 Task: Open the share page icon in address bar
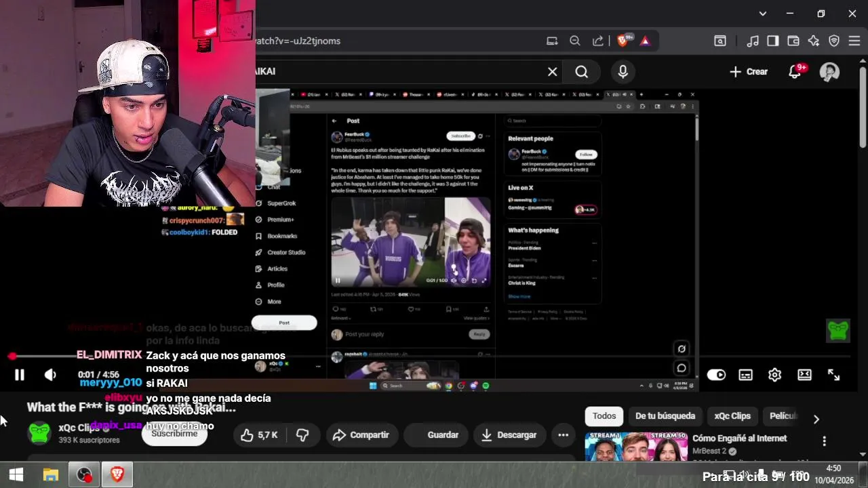coord(598,41)
